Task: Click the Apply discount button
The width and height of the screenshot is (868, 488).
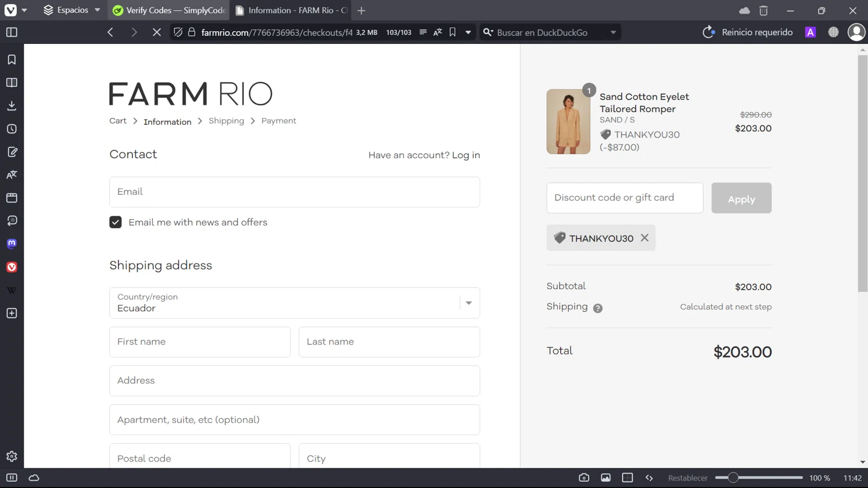Action: pos(741,198)
